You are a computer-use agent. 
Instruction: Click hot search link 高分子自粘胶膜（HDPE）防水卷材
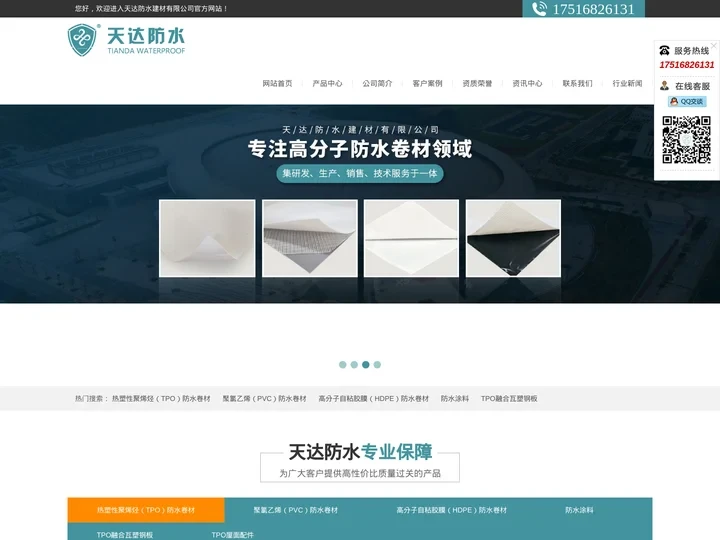[x=374, y=399]
